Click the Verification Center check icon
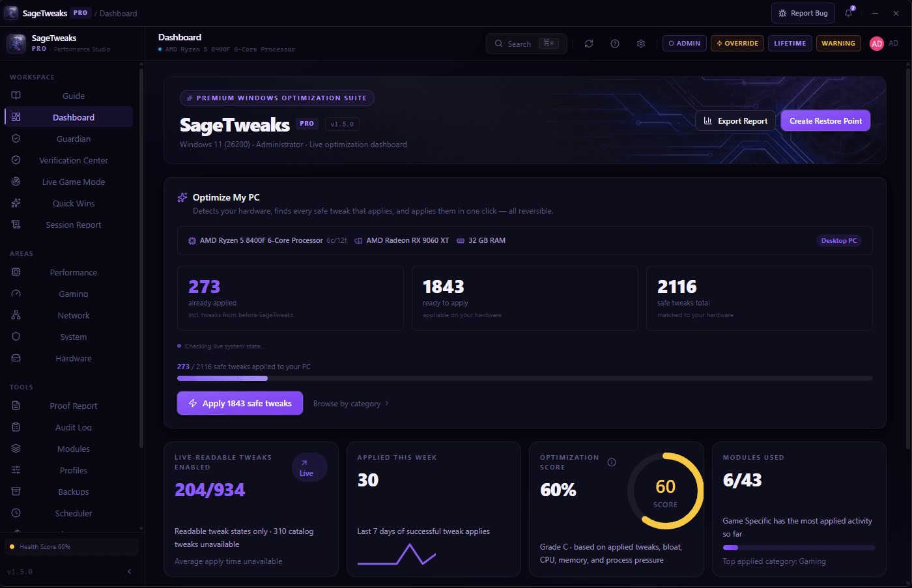 [x=16, y=160]
